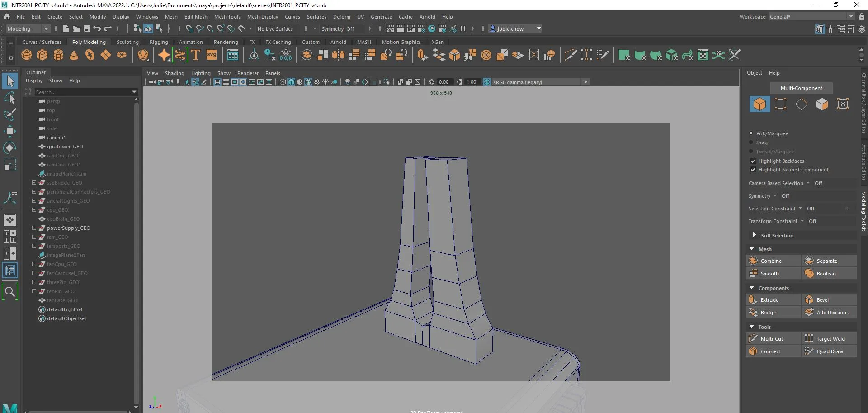Open the Edit Mesh menu
The height and width of the screenshot is (413, 868).
tap(196, 17)
